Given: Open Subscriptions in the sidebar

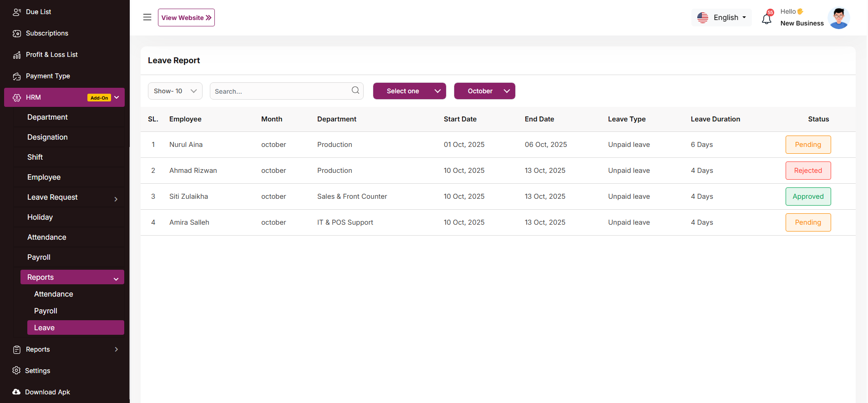Looking at the screenshot, I should [47, 33].
